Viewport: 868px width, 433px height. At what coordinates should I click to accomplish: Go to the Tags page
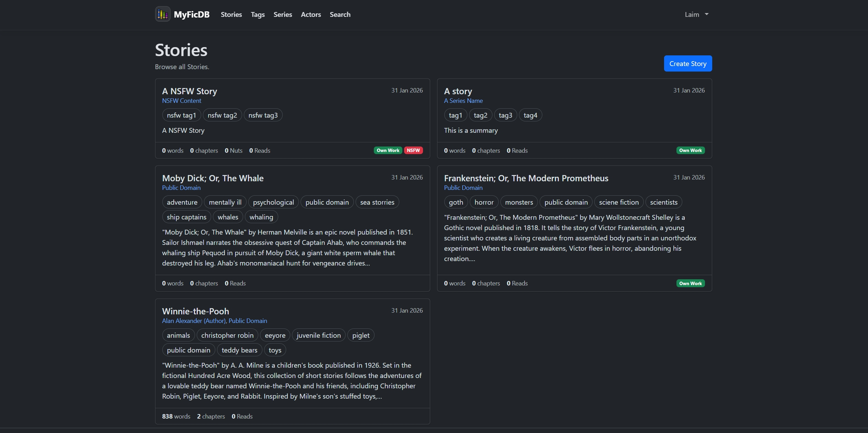(258, 14)
